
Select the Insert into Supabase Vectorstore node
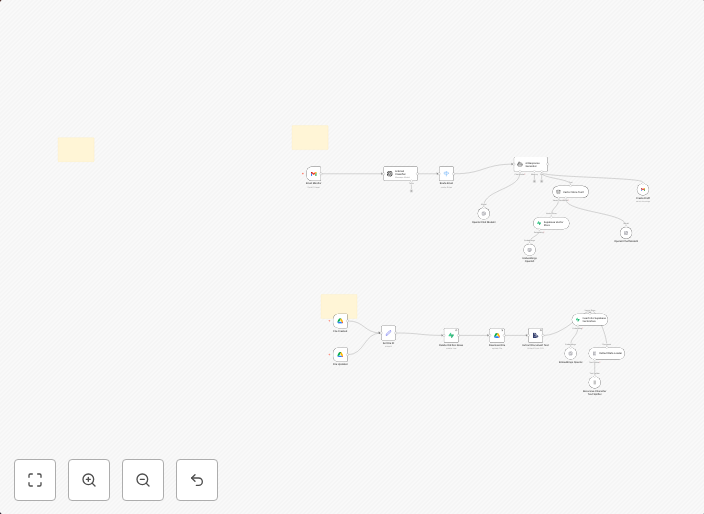coord(590,320)
